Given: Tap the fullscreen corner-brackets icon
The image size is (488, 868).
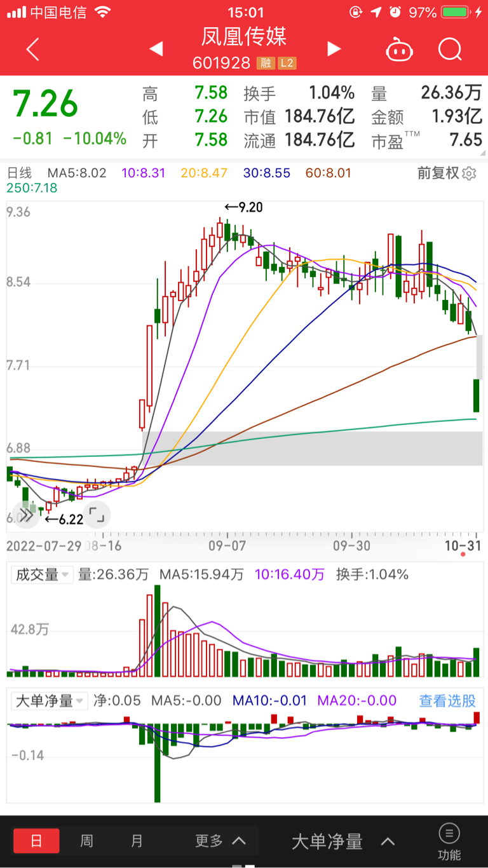Looking at the screenshot, I should tap(97, 515).
